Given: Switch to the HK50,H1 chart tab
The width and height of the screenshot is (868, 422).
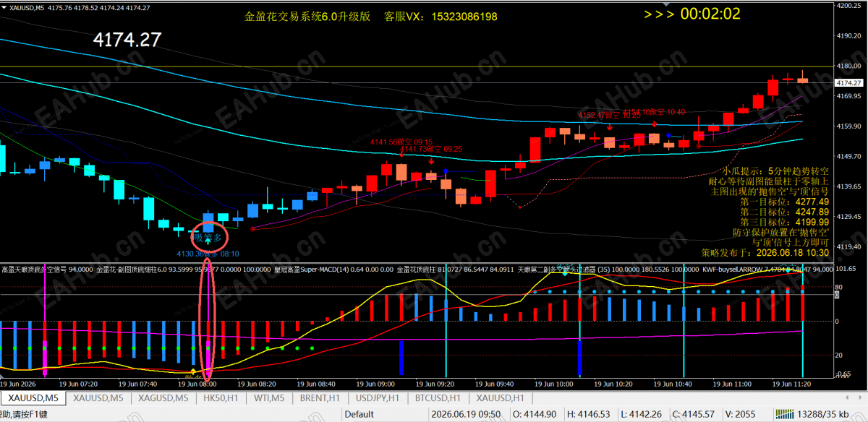Looking at the screenshot, I should click(221, 398).
